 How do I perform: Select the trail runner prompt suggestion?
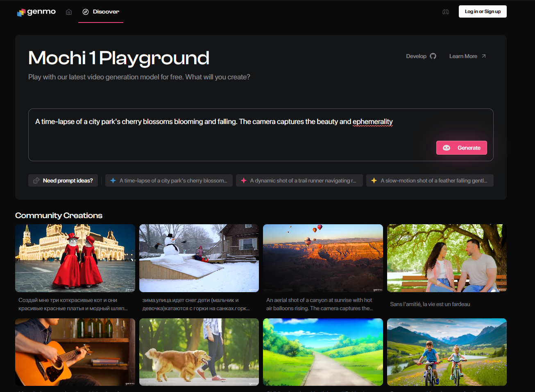tap(299, 180)
